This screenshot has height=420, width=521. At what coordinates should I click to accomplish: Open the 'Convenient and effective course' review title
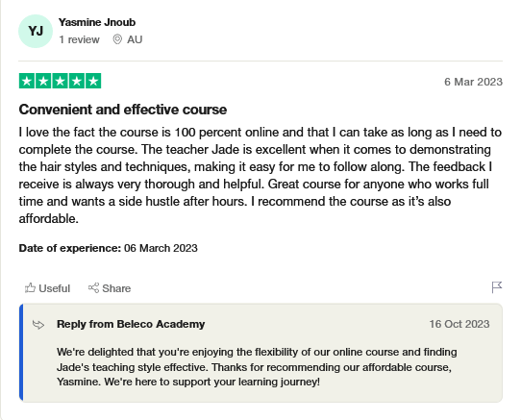[123, 110]
